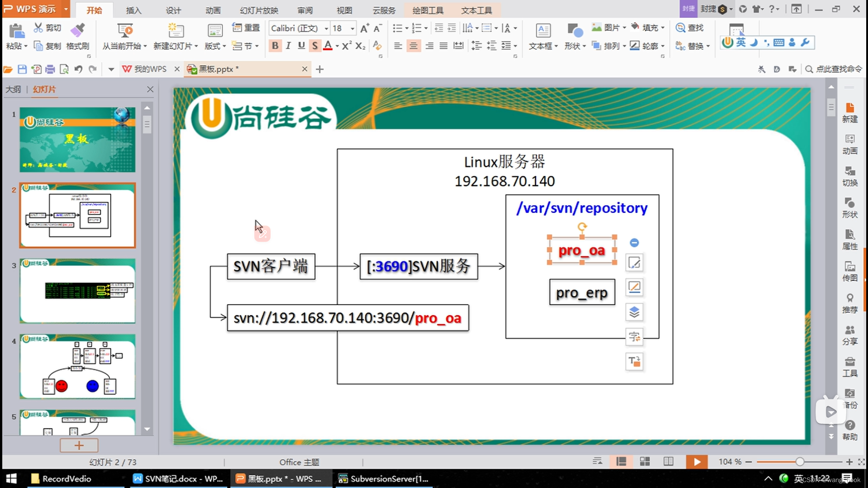Toggle italic formatting
Image resolution: width=868 pixels, height=488 pixels.
tap(288, 46)
